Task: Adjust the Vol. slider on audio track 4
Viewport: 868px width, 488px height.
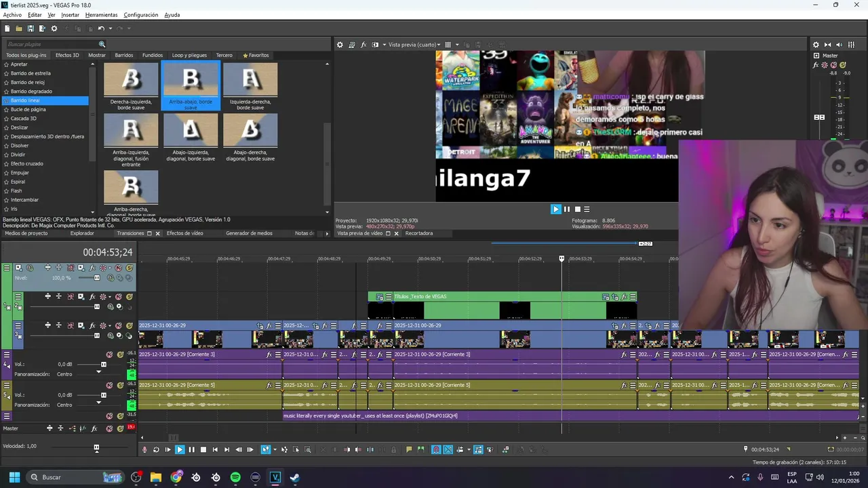Action: coord(103,364)
